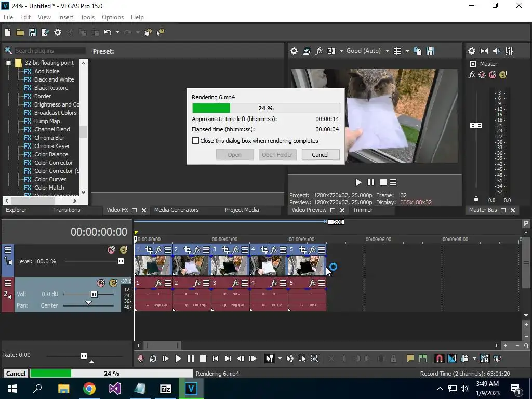The width and height of the screenshot is (532, 399).
Task: Check Close this dialog box when rendering completes
Action: point(195,140)
